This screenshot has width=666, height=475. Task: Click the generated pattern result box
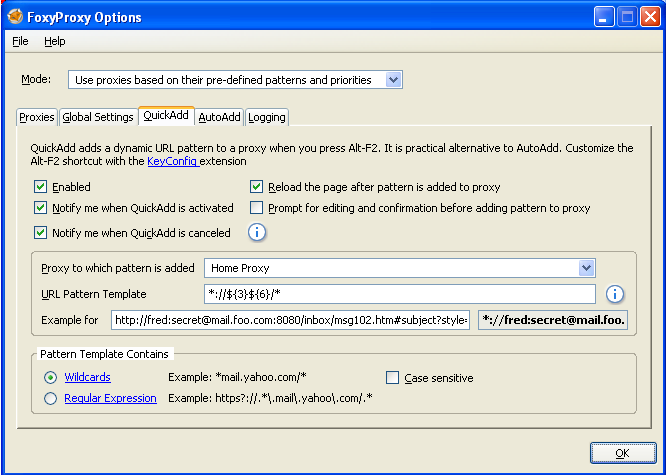553,320
